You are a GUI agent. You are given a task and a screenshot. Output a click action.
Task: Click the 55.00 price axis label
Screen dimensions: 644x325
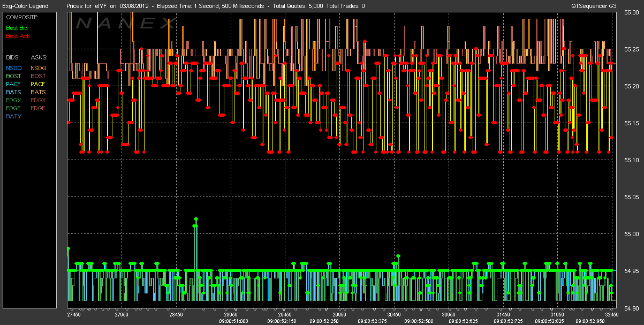click(632, 234)
